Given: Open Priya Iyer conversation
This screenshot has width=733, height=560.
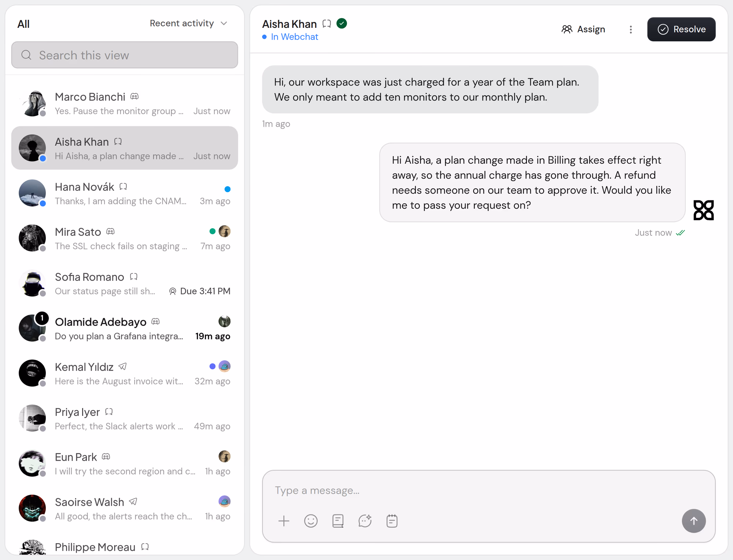Looking at the screenshot, I should [x=125, y=419].
